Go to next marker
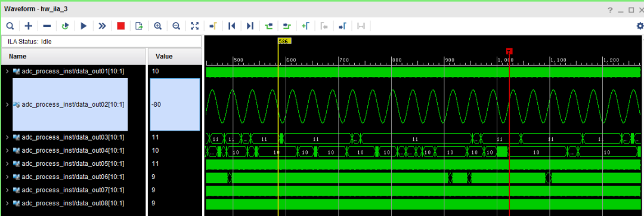The width and height of the screenshot is (644, 216). 342,26
